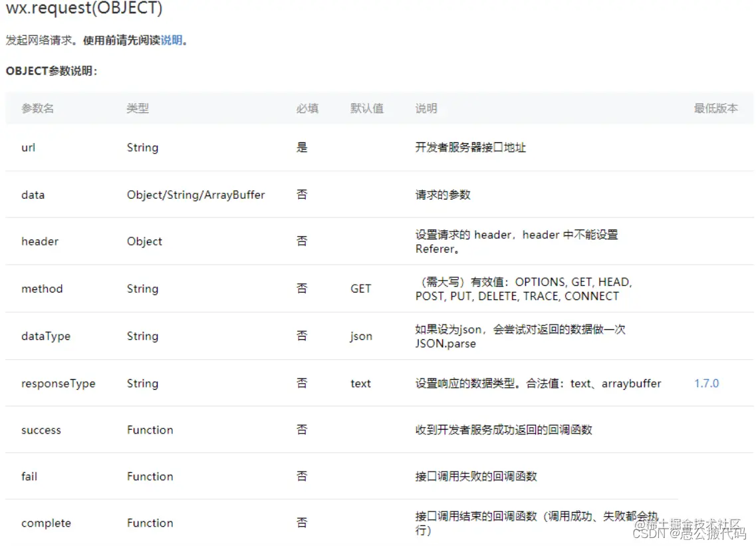Select the wx.request(OBJECT) heading
The image size is (756, 546).
click(84, 8)
